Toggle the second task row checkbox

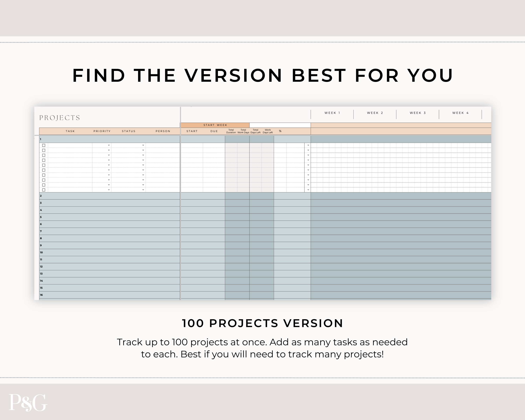click(44, 150)
